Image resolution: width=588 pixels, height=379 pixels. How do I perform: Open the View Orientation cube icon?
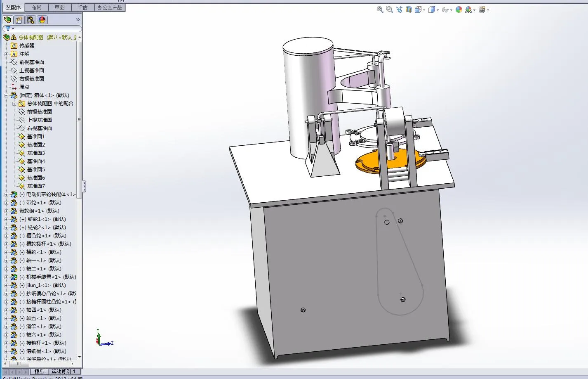418,9
